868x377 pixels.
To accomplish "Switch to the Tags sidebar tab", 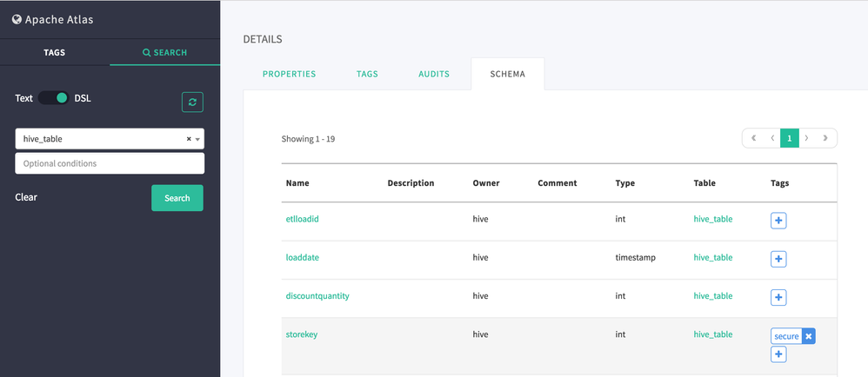I will (x=54, y=52).
